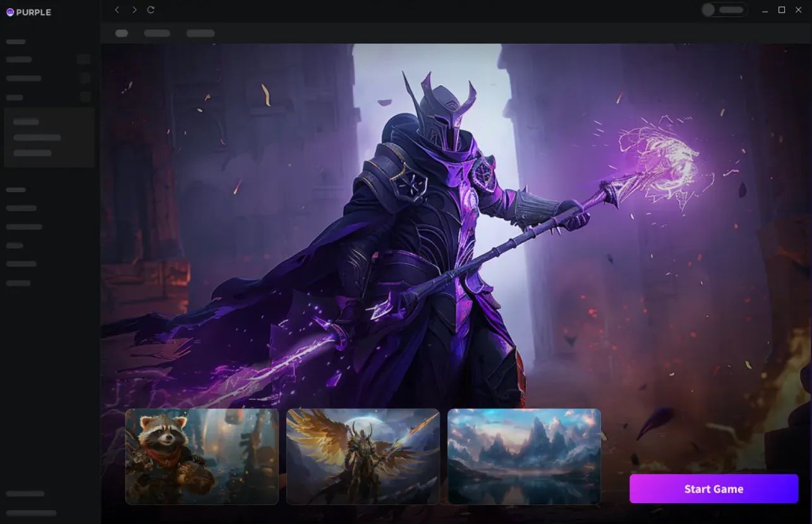812x524 pixels.
Task: Minimize the PURPLE launcher window
Action: (765, 10)
